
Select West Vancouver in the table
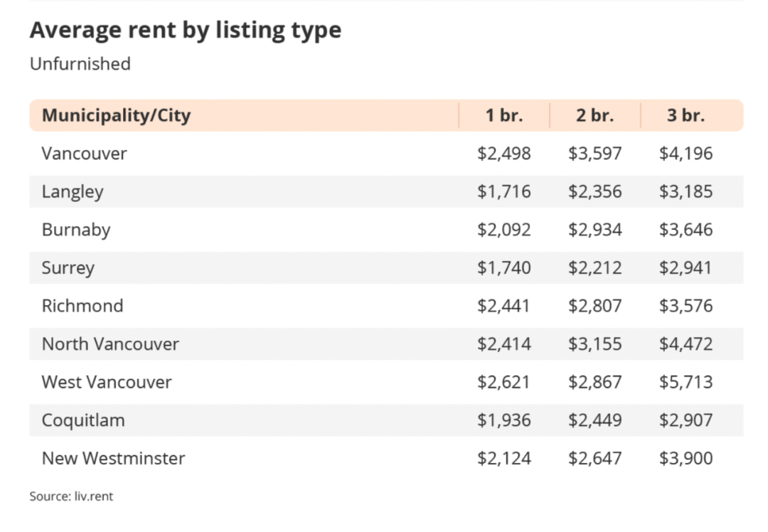click(x=107, y=382)
